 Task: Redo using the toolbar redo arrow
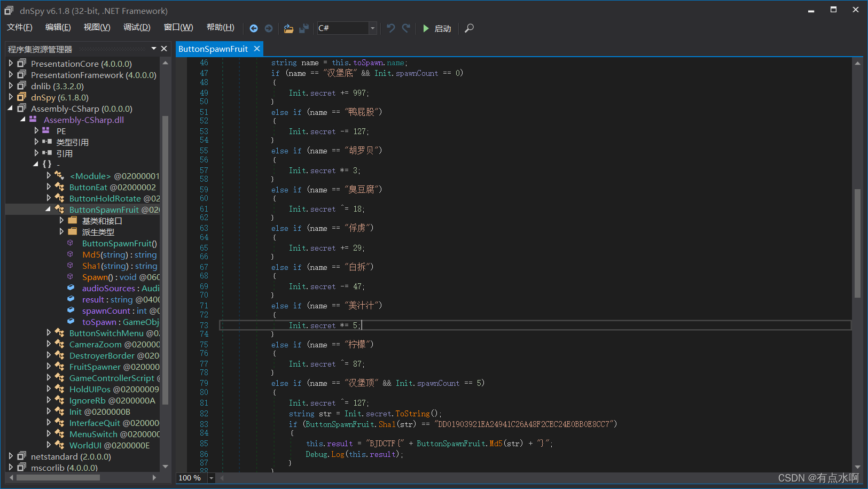(x=406, y=28)
